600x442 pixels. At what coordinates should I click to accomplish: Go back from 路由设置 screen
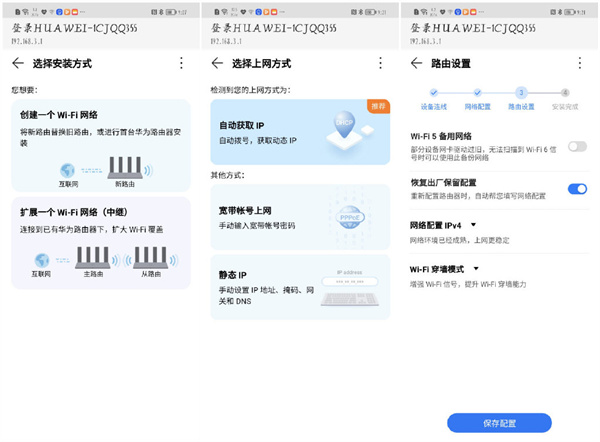click(416, 63)
